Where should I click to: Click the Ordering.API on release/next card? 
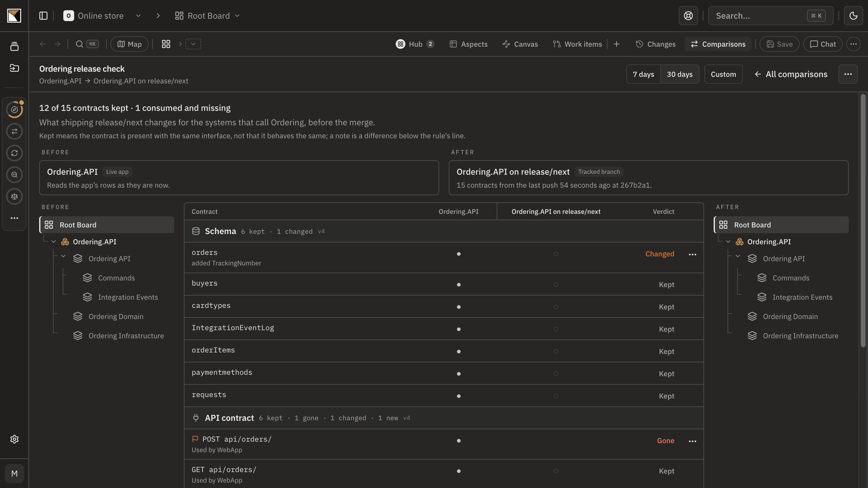[648, 178]
